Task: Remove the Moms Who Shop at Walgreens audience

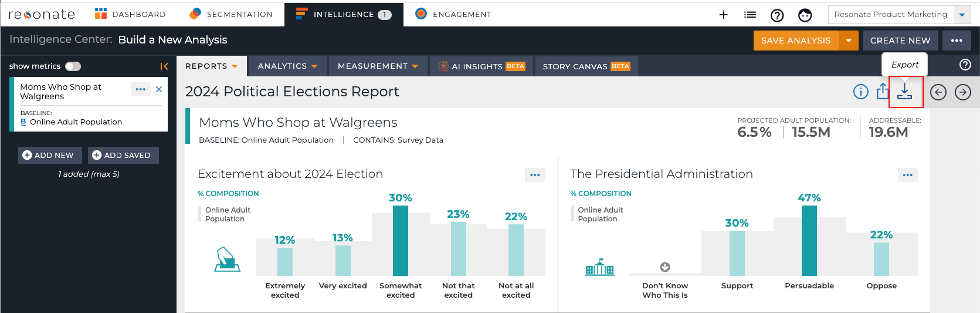Action: [159, 89]
